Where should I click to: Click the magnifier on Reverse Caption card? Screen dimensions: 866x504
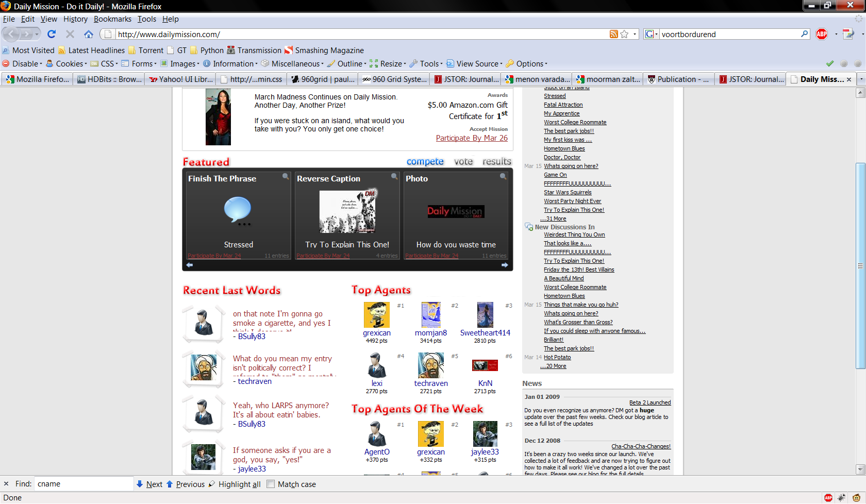(x=394, y=176)
